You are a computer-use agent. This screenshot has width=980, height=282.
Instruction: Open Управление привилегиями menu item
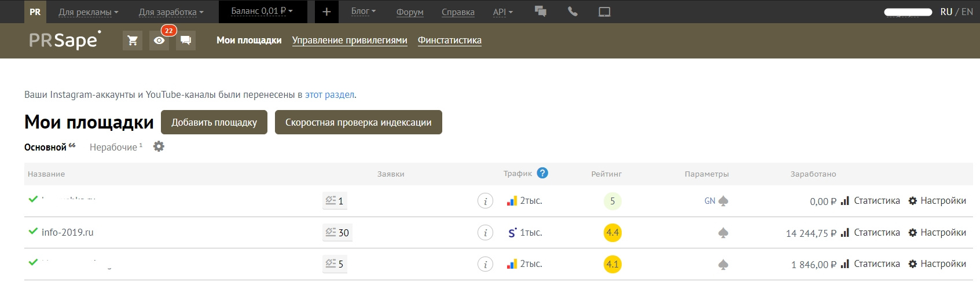pos(350,40)
